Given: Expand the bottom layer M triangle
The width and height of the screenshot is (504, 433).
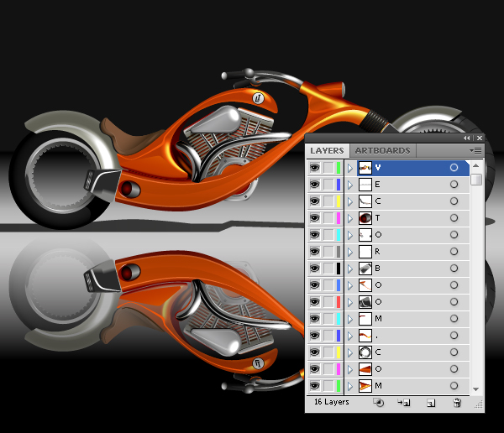Looking at the screenshot, I should pyautogui.click(x=350, y=386).
